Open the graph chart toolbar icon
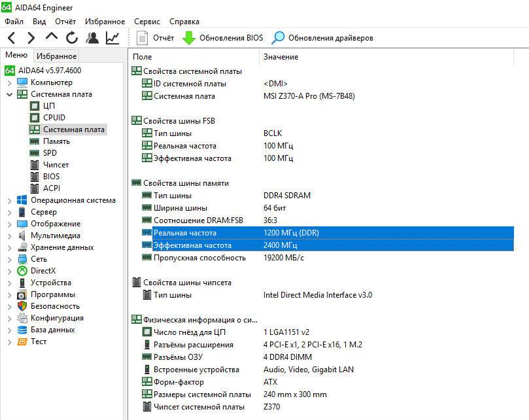 (112, 38)
